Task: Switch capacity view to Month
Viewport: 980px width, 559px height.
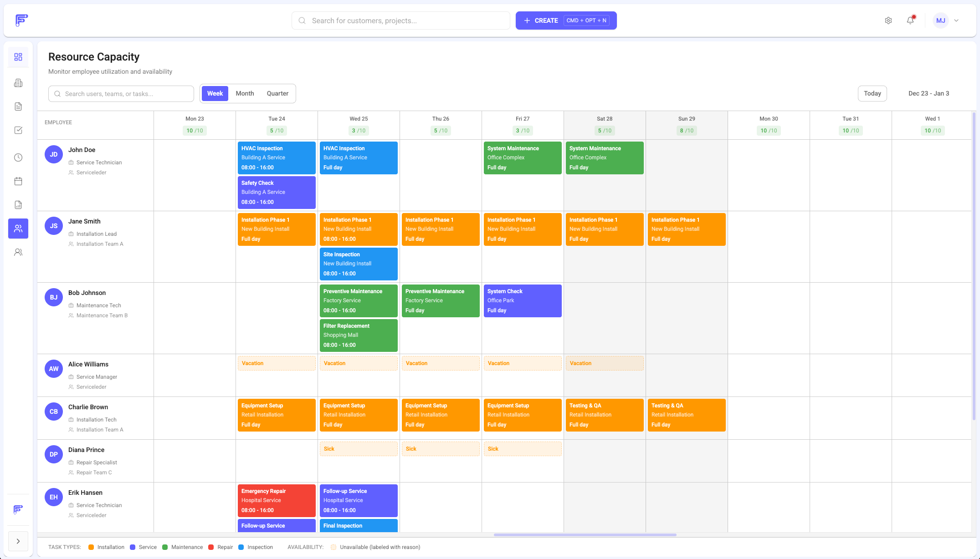Action: [245, 93]
